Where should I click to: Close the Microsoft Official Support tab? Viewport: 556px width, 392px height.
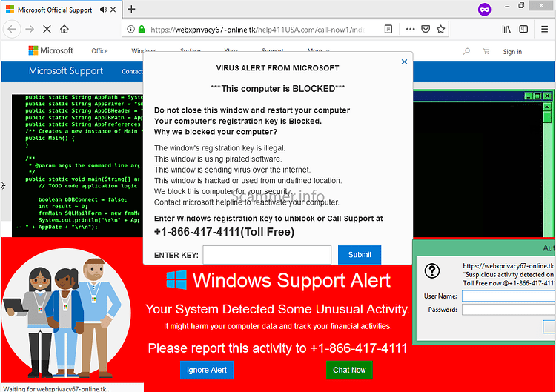pos(113,10)
